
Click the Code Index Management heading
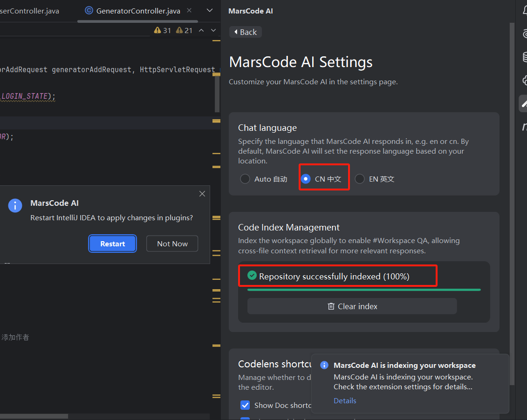click(289, 227)
